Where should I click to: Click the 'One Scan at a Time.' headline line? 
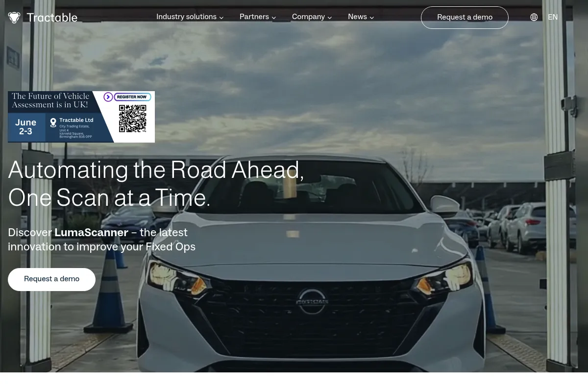click(109, 198)
